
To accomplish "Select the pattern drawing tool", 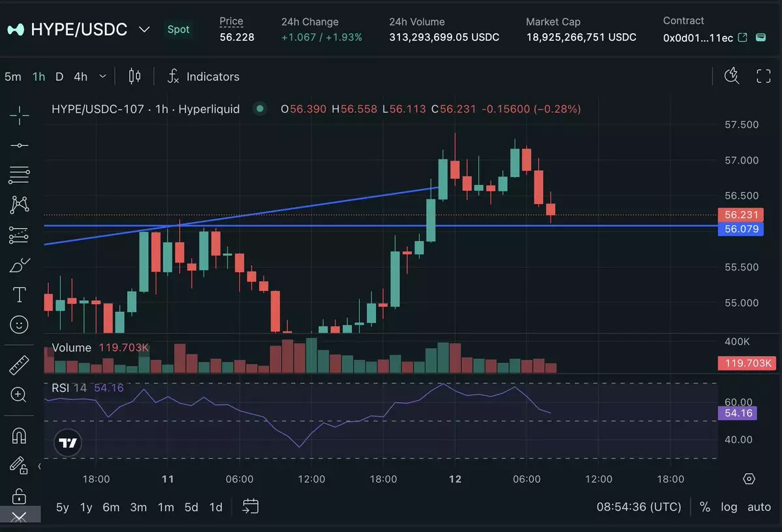I will pos(20,204).
